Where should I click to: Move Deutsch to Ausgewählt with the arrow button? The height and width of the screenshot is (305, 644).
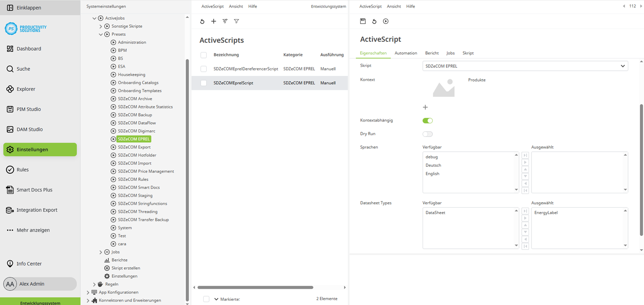[x=525, y=162]
